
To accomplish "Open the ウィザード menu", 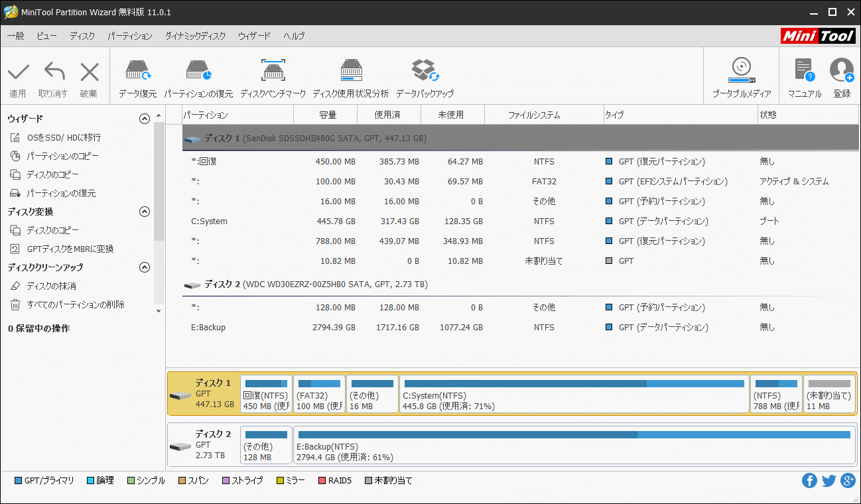I will 254,36.
